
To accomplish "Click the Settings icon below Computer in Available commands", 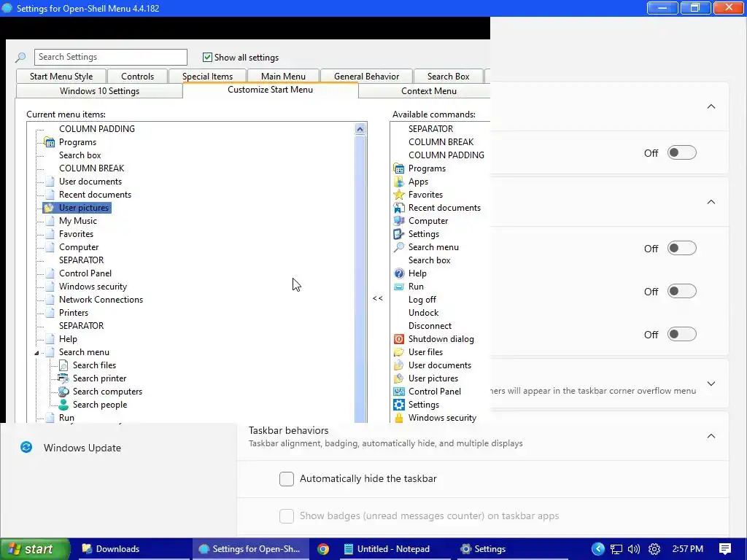I will tap(399, 234).
